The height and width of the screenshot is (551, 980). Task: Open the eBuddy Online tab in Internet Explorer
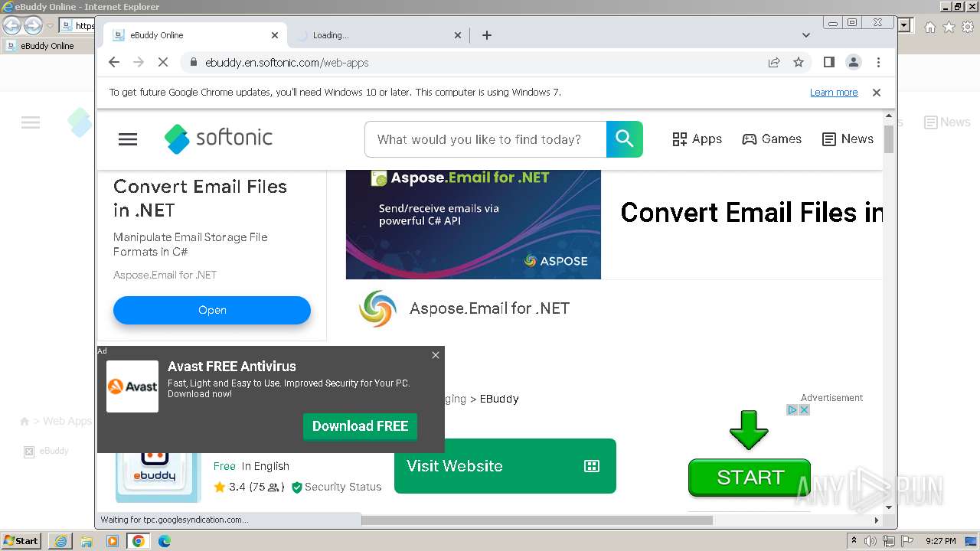click(x=47, y=46)
